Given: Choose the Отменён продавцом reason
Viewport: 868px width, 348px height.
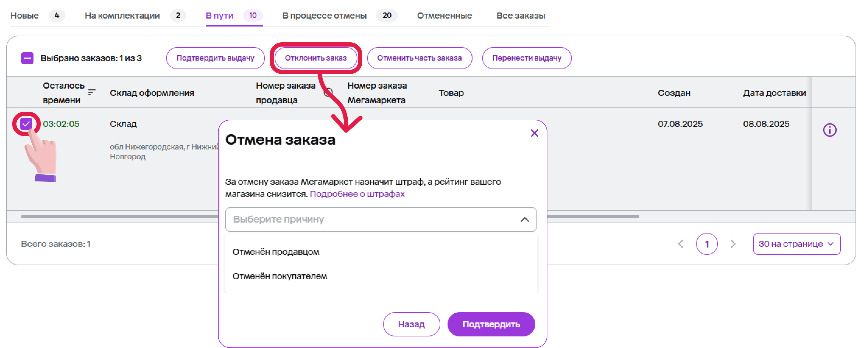Looking at the screenshot, I should [x=276, y=252].
